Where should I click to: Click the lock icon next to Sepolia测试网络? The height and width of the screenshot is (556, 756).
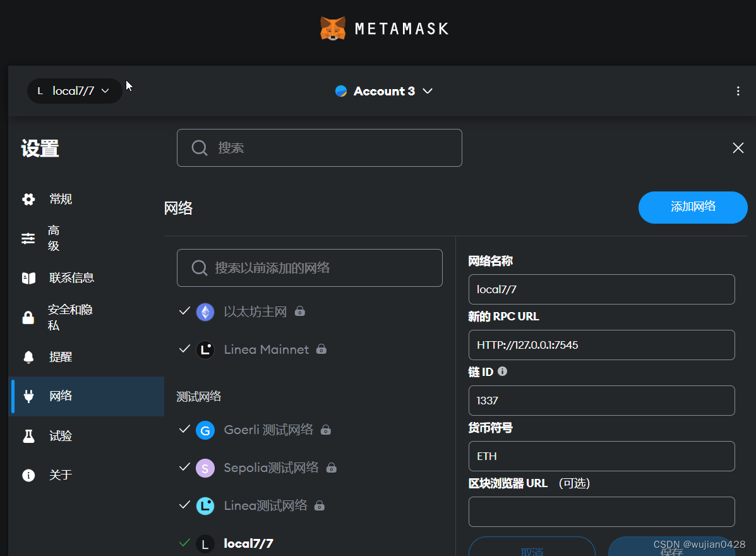(331, 468)
